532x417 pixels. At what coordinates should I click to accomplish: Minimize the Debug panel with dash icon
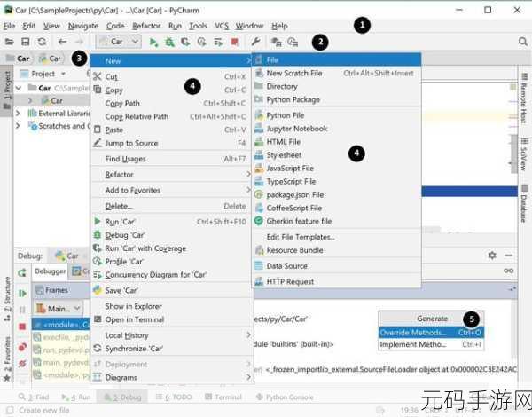(509, 255)
